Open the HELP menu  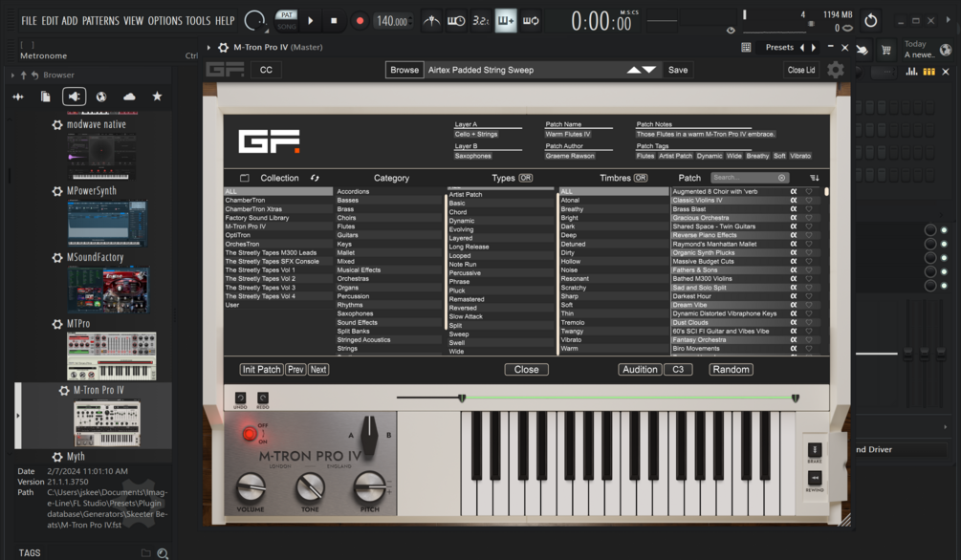pyautogui.click(x=225, y=21)
